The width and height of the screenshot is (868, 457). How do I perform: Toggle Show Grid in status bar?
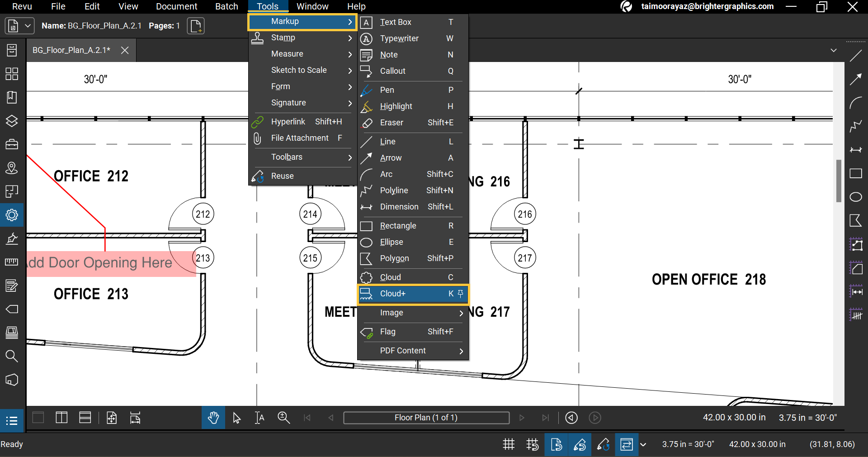tap(509, 444)
